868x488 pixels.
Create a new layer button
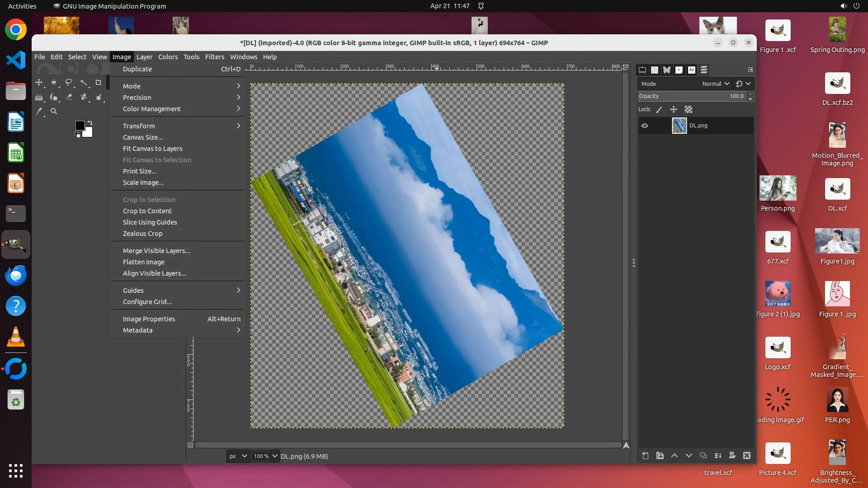click(x=645, y=455)
